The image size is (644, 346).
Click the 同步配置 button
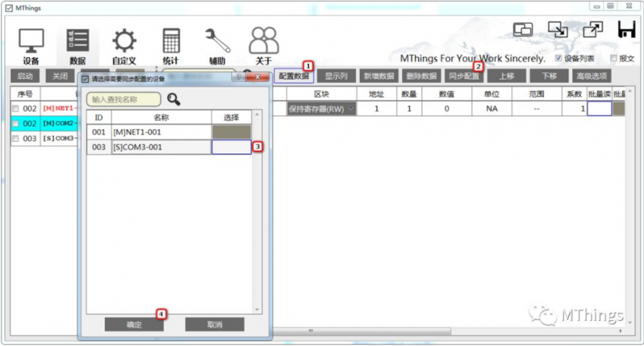click(464, 76)
